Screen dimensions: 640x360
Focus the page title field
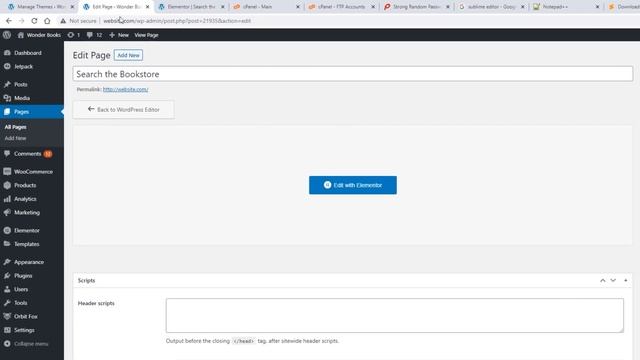coord(353,74)
